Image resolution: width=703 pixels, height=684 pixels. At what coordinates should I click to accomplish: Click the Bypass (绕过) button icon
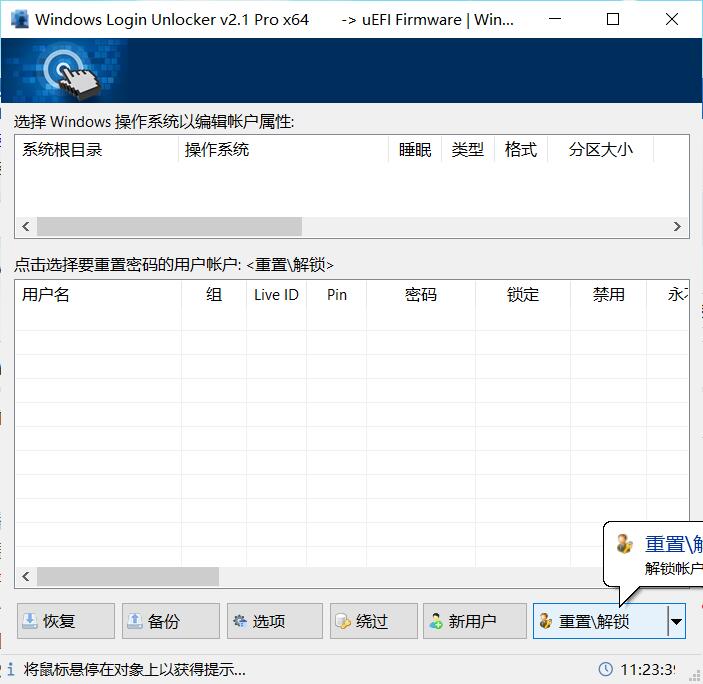(x=343, y=621)
